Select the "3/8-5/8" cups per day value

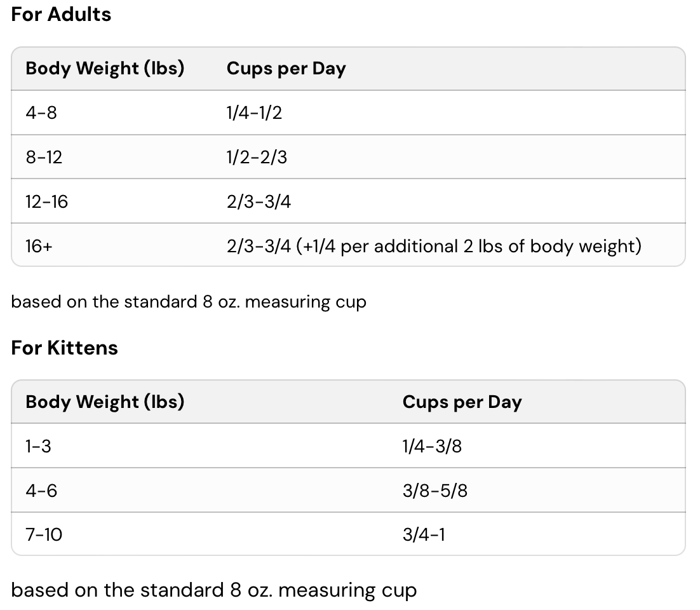coord(434,491)
